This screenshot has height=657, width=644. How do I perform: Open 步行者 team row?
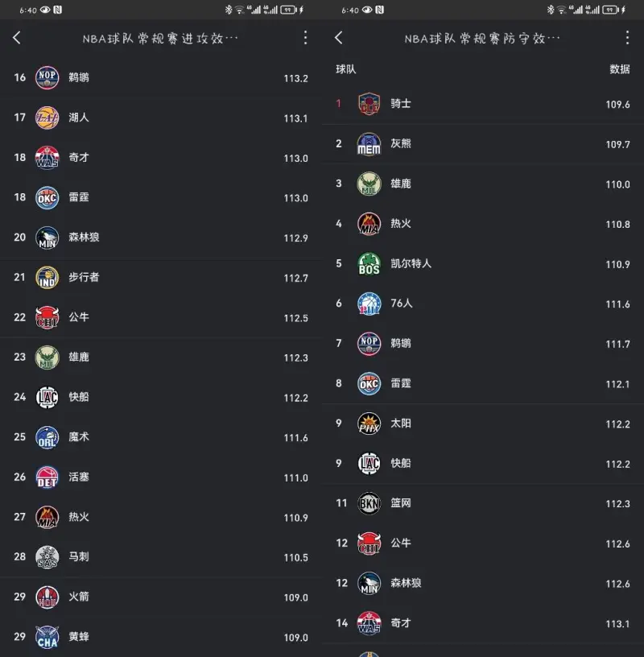coord(161,278)
